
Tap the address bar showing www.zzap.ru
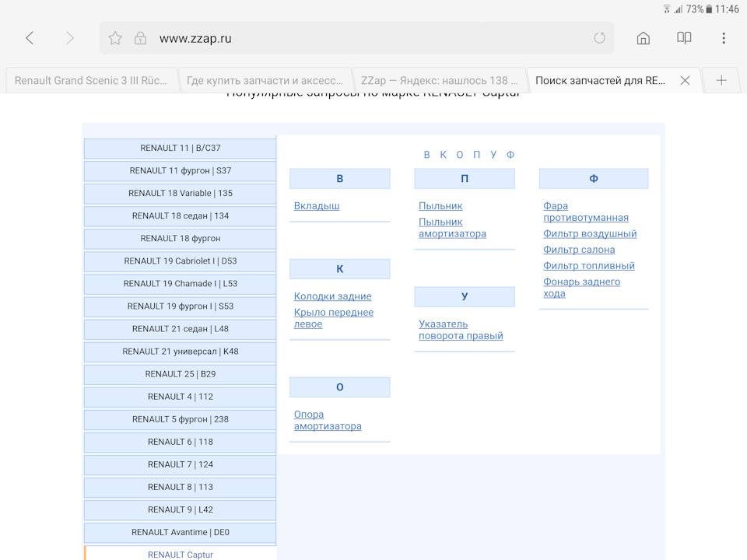[356, 38]
